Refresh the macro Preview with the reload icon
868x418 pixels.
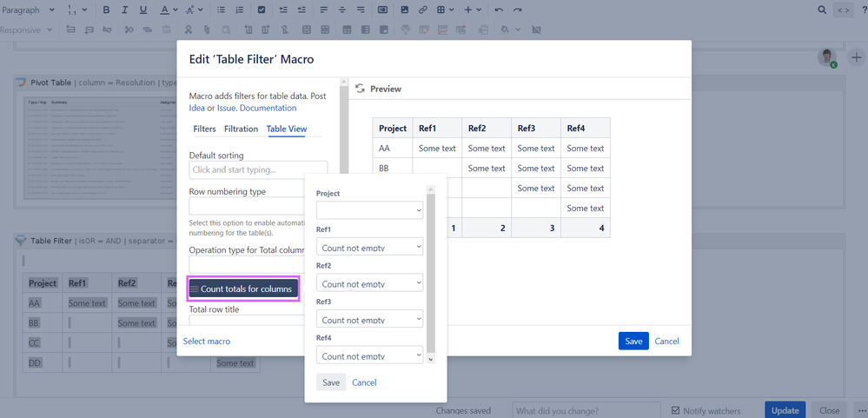coord(360,89)
